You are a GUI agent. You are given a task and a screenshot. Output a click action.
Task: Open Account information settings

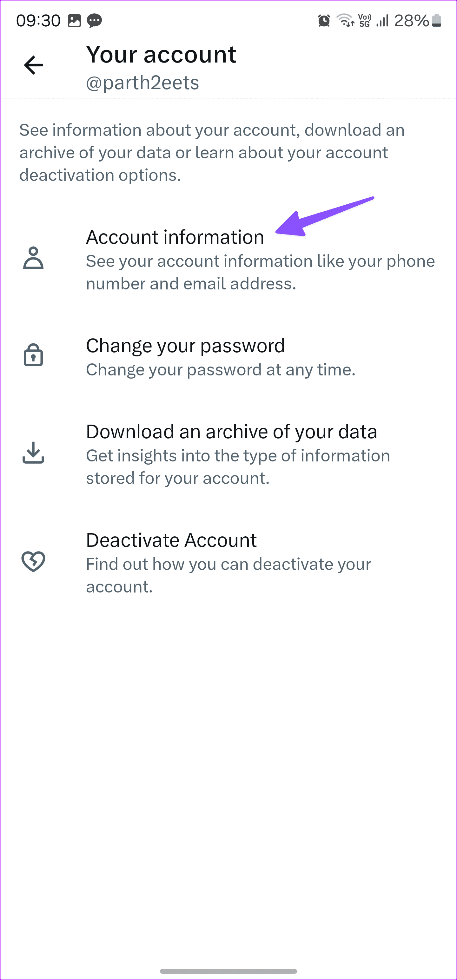tap(175, 237)
